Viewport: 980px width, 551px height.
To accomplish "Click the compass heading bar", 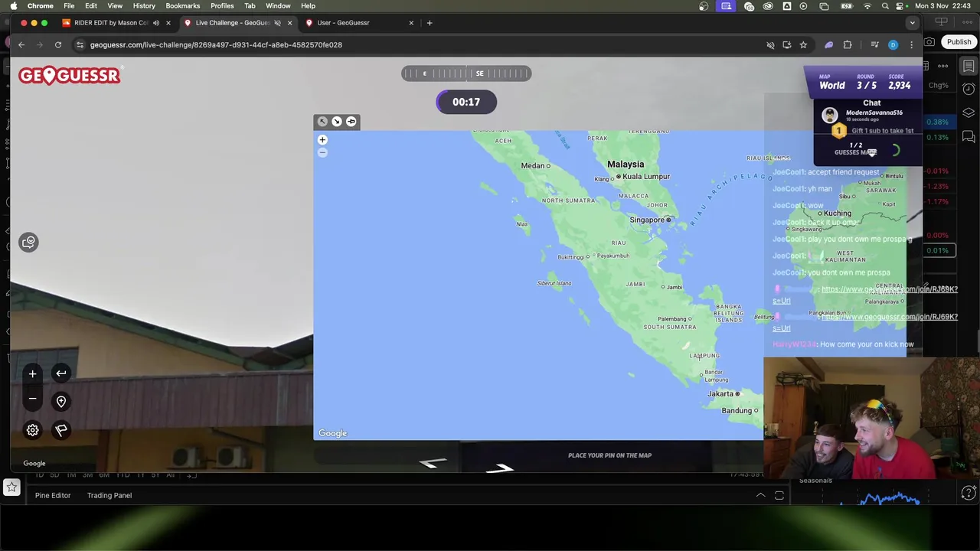I will [x=466, y=73].
